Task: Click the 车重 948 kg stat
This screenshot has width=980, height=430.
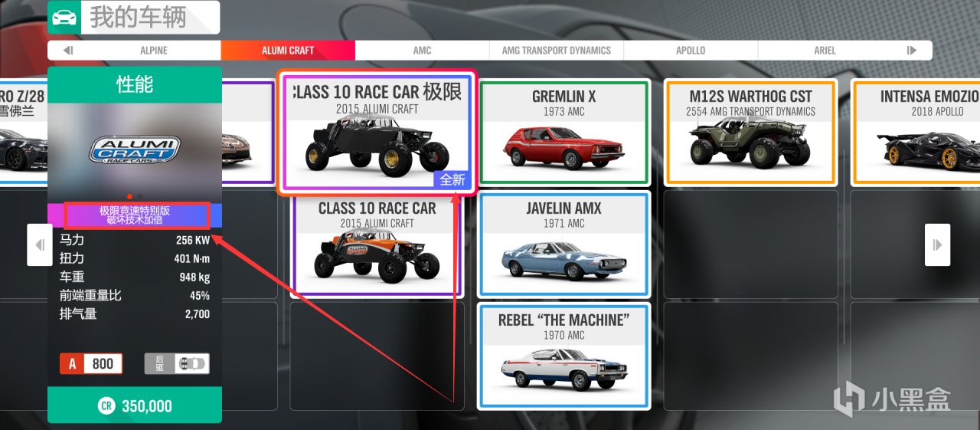Action: 135,277
